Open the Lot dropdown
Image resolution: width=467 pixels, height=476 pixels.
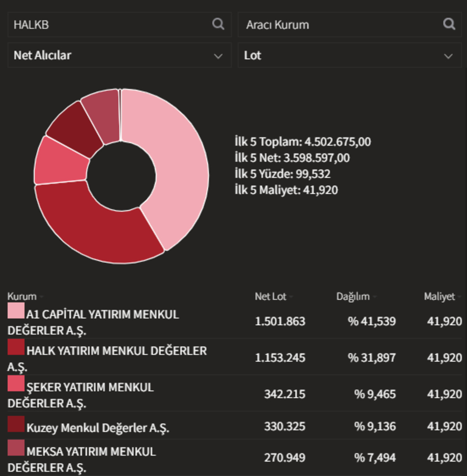click(349, 55)
